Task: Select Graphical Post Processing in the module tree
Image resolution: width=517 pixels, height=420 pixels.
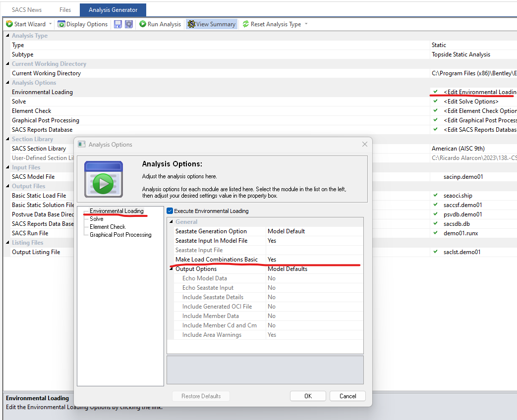Action: 120,234
